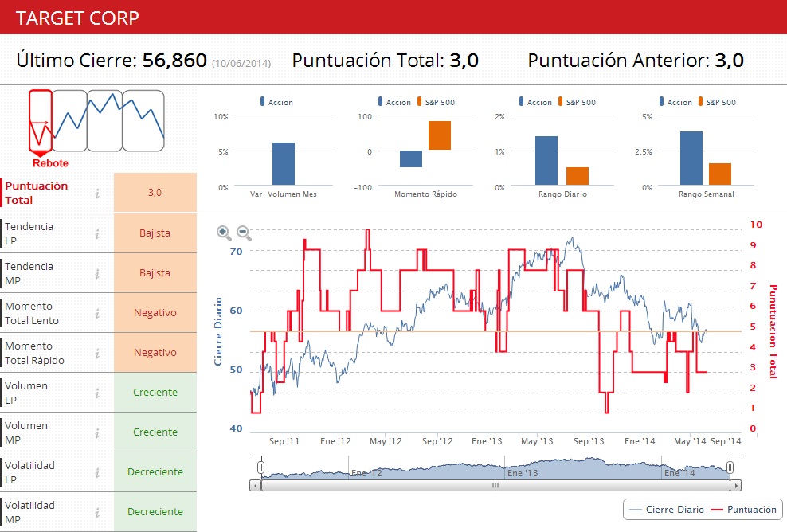Click the date (10/06/2014) text
The image size is (787, 532).
point(241,64)
